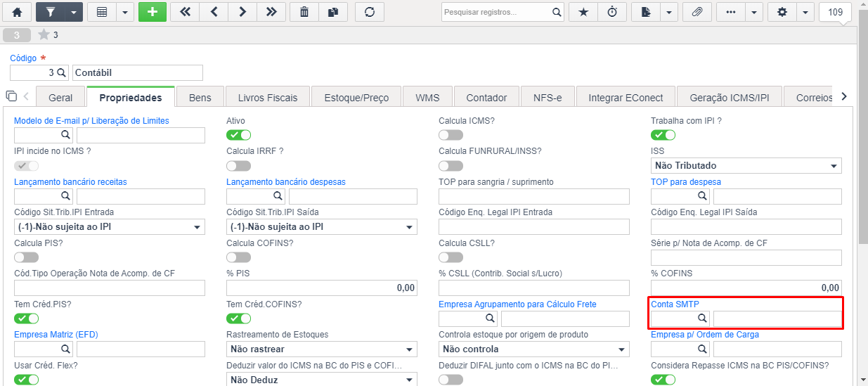Click in the % PIS value field
Image resolution: width=868 pixels, height=386 pixels.
point(322,288)
